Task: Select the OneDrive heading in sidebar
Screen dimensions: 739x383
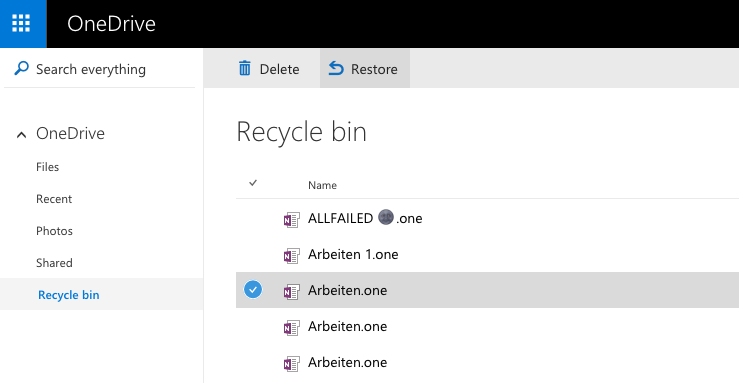Action: [70, 133]
